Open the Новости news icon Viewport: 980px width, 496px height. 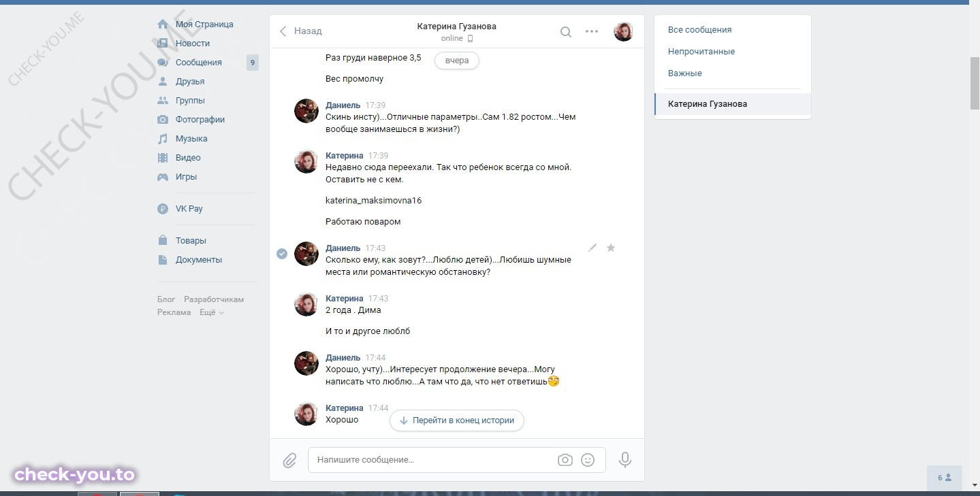coord(163,44)
